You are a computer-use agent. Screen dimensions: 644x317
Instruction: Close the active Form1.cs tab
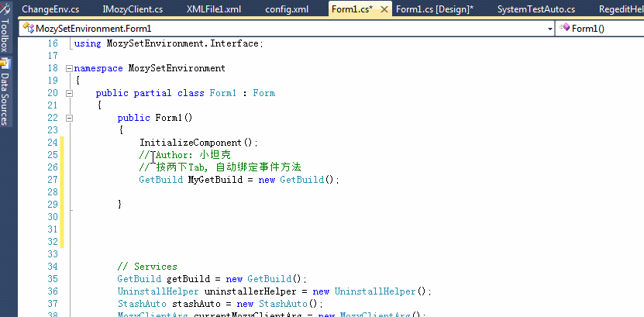tap(383, 9)
